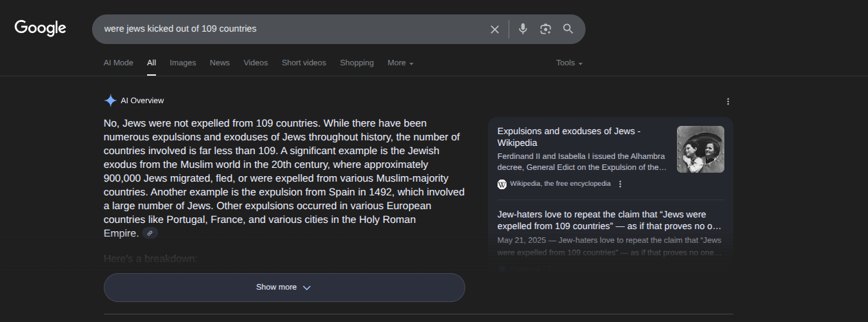Click the Wikipedia article thumbnail photo
The width and height of the screenshot is (868, 322).
pos(700,149)
